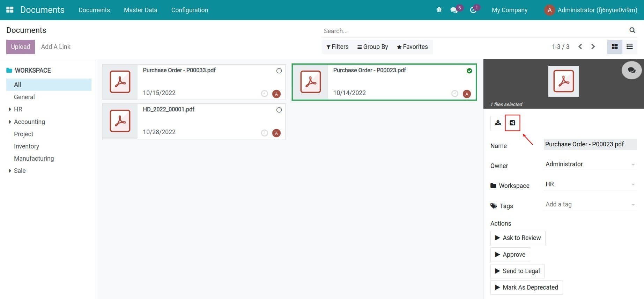Deselect Purchase Order - P00023.pdf check mark
Image resolution: width=644 pixels, height=299 pixels.
click(x=469, y=71)
